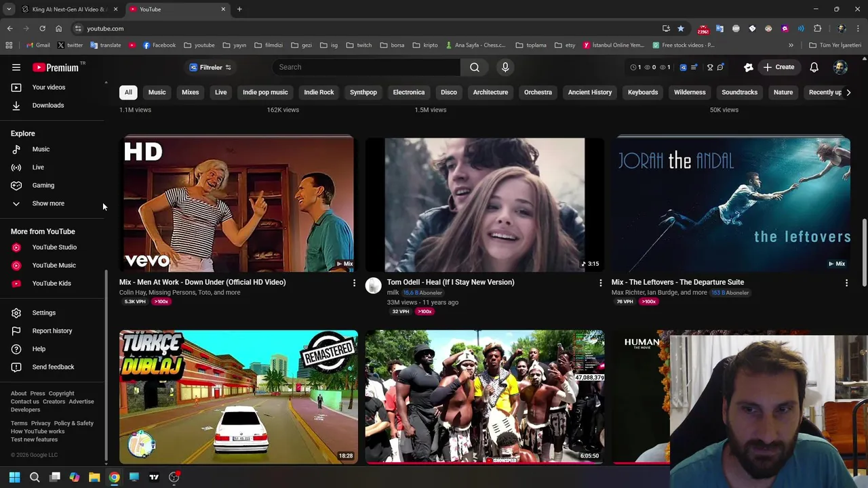Screen dimensions: 868x488
Task: Open the Windows Start menu
Action: (x=14, y=477)
